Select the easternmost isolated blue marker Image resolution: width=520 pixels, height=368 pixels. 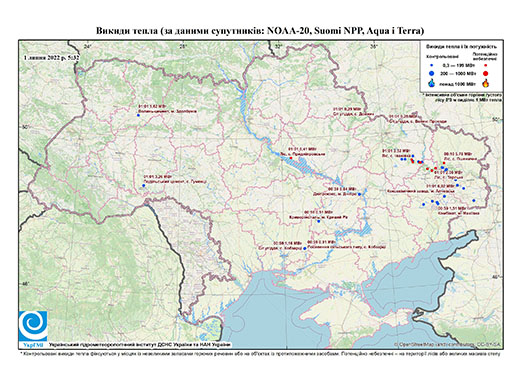474,200
